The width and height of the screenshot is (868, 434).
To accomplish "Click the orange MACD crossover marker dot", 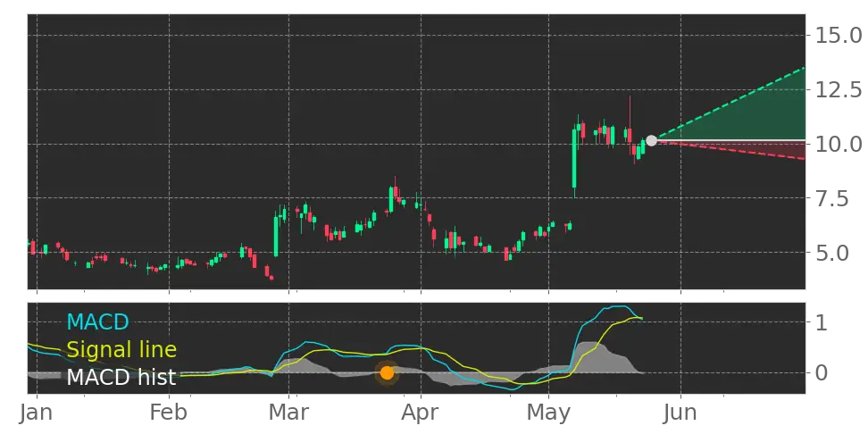I will 387,373.
